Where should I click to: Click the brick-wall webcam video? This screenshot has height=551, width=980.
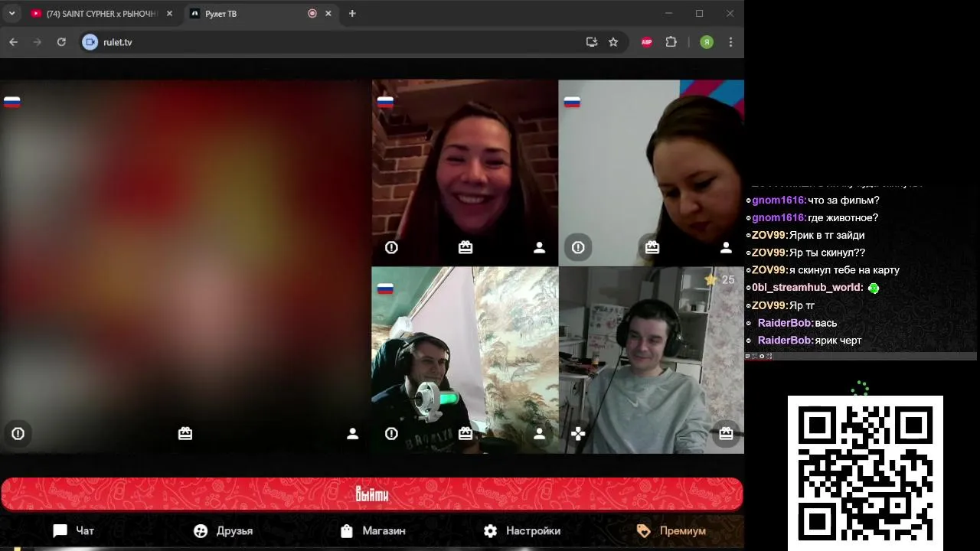465,173
